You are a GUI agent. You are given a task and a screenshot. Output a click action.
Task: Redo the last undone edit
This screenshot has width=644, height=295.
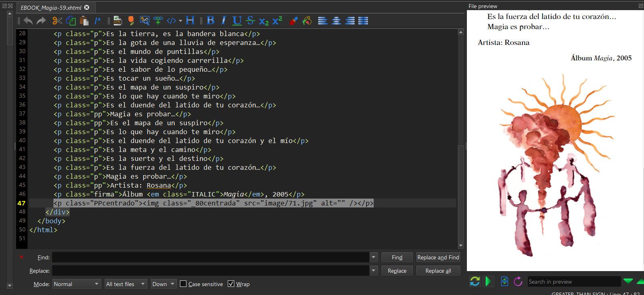(x=41, y=21)
